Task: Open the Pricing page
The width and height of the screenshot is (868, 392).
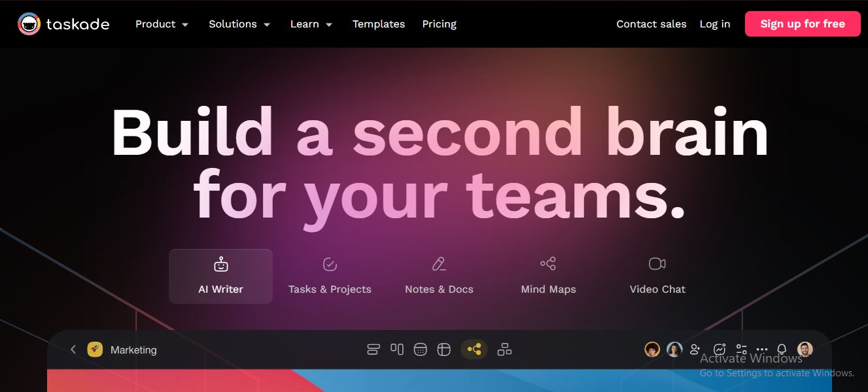Action: click(x=440, y=24)
